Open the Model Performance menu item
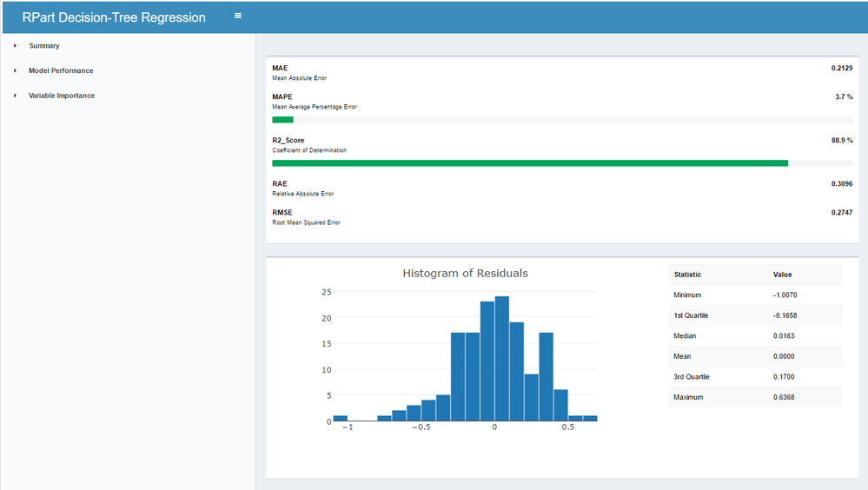Screen dimensions: 868x490 click(61, 71)
